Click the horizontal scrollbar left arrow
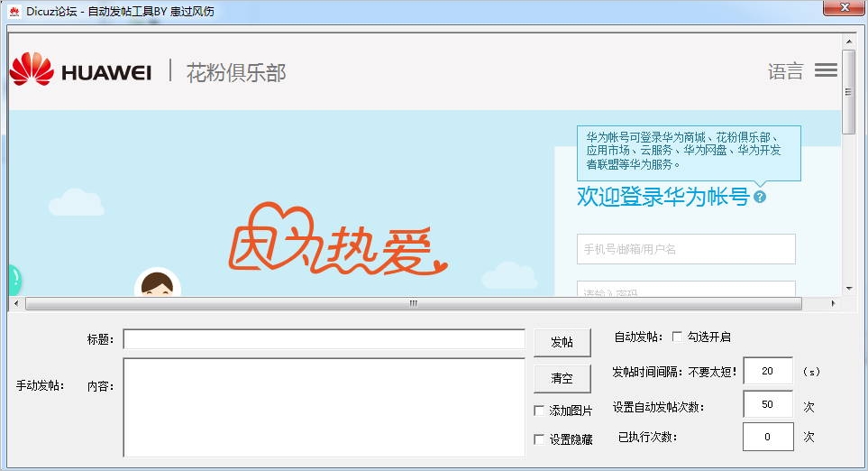 [x=16, y=303]
